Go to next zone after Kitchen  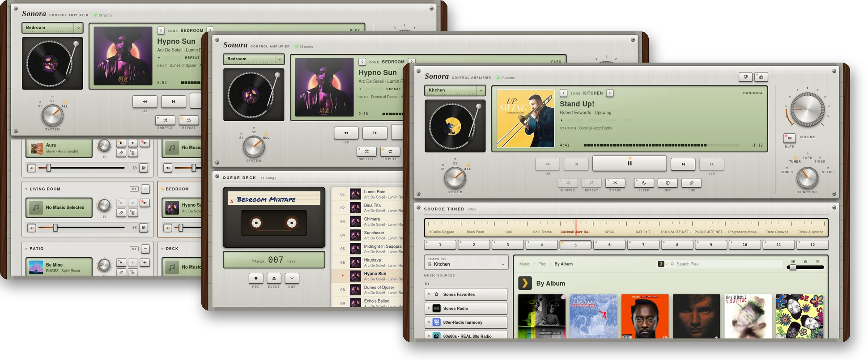click(610, 93)
